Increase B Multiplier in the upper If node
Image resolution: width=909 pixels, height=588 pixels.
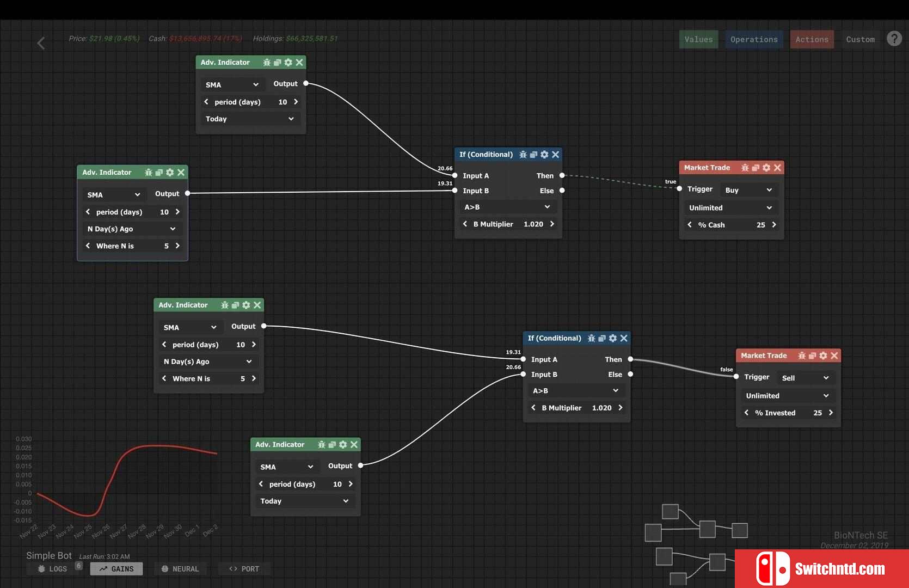click(x=552, y=224)
